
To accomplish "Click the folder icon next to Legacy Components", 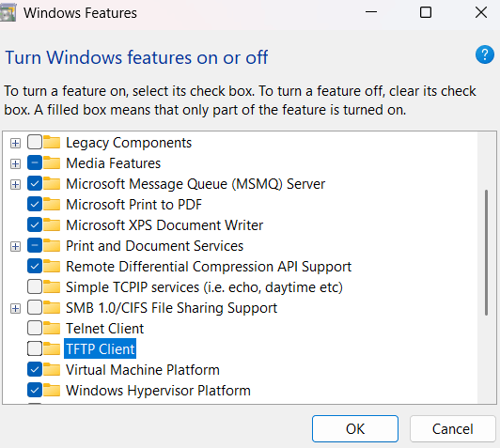I will 52,142.
